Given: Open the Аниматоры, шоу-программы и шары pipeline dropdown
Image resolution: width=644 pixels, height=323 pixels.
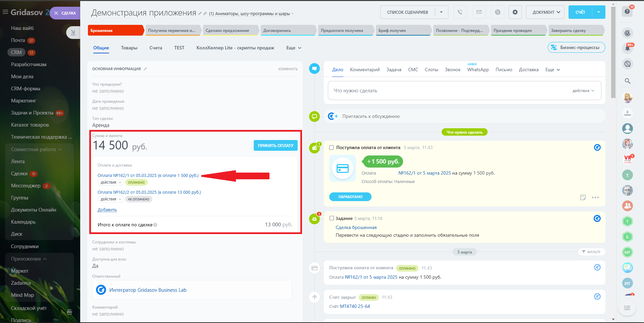Looking at the screenshot, I should (x=251, y=14).
